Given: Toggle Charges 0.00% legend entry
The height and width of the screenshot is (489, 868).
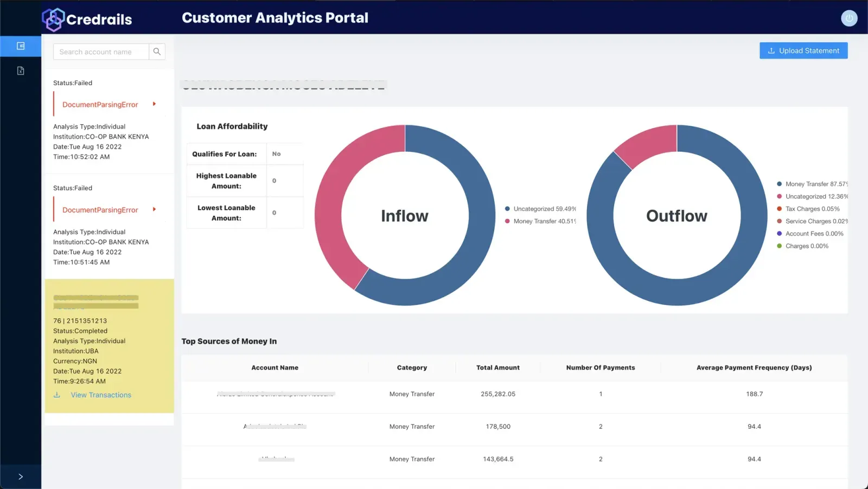Looking at the screenshot, I should pyautogui.click(x=802, y=246).
